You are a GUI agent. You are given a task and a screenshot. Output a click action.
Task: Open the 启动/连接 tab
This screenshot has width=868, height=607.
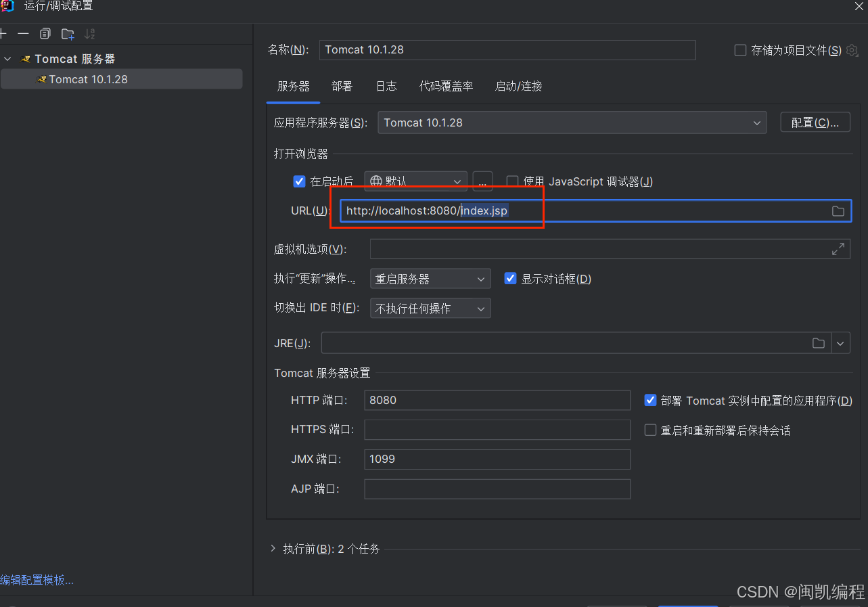[x=518, y=86]
